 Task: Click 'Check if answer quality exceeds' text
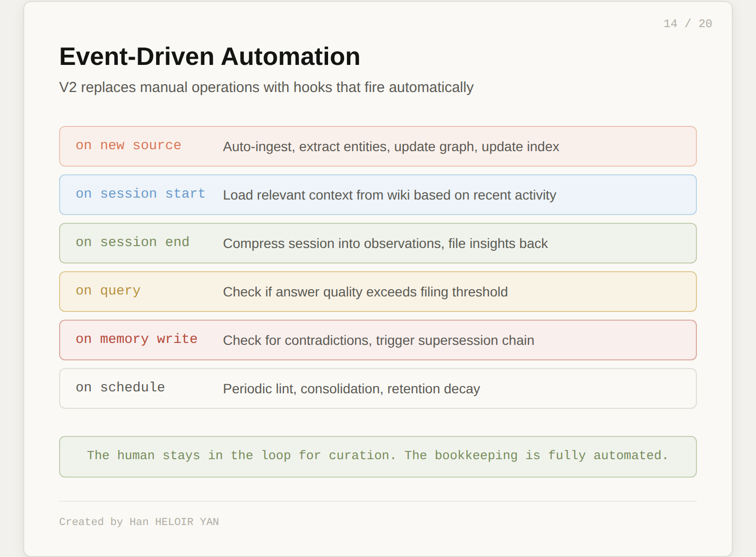(365, 292)
